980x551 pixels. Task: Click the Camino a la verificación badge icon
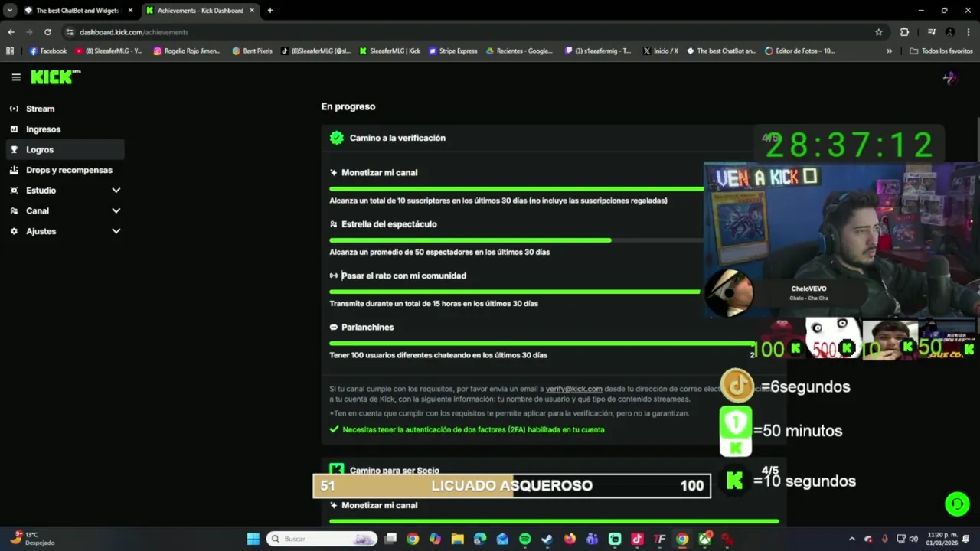[336, 138]
